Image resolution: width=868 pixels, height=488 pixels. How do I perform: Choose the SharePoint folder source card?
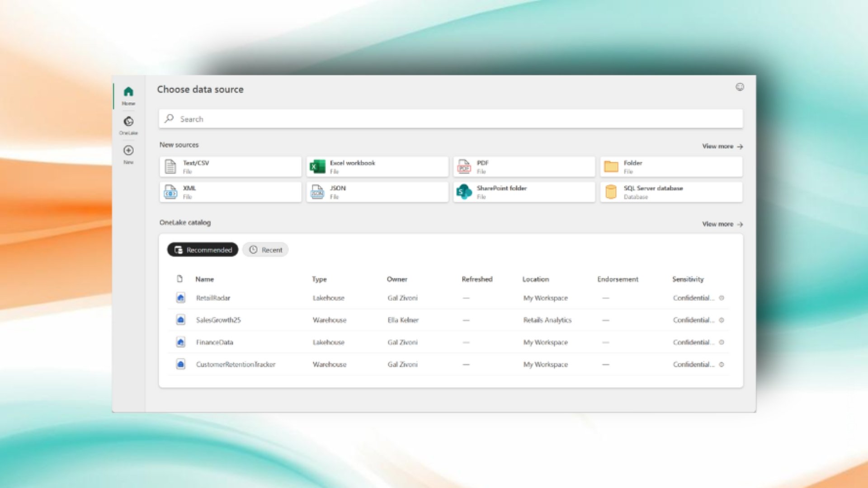(x=524, y=192)
